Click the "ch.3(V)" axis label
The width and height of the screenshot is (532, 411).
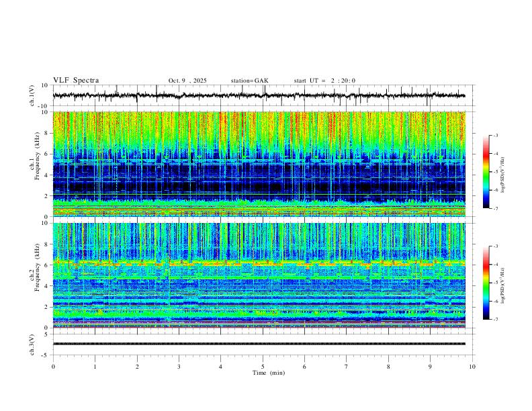[33, 345]
